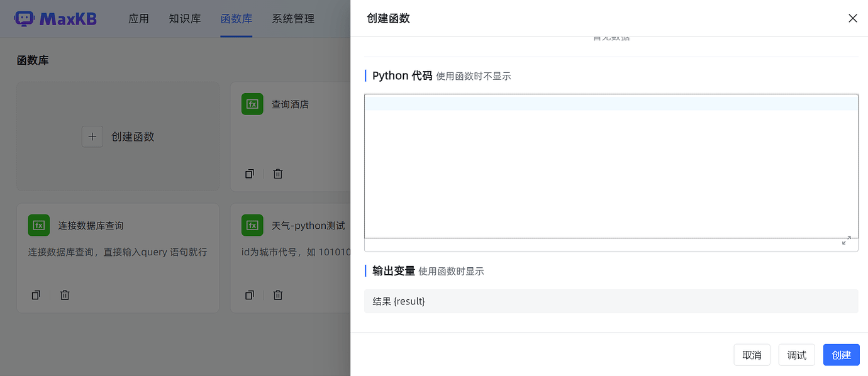This screenshot has width=868, height=376.
Task: Click the 天气-python测试 description starting with id为城市代号
Action: tap(296, 252)
